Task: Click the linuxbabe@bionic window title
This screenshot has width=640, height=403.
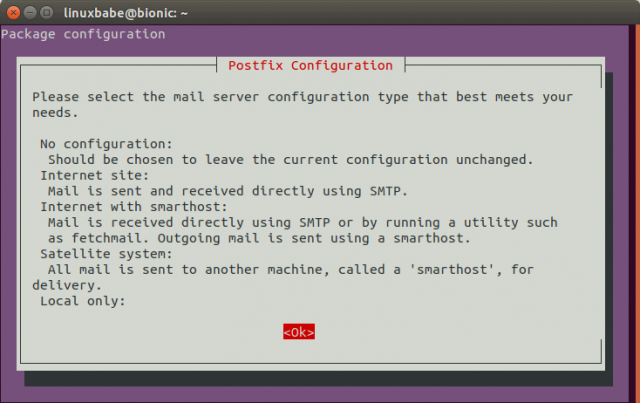Action: tap(128, 12)
